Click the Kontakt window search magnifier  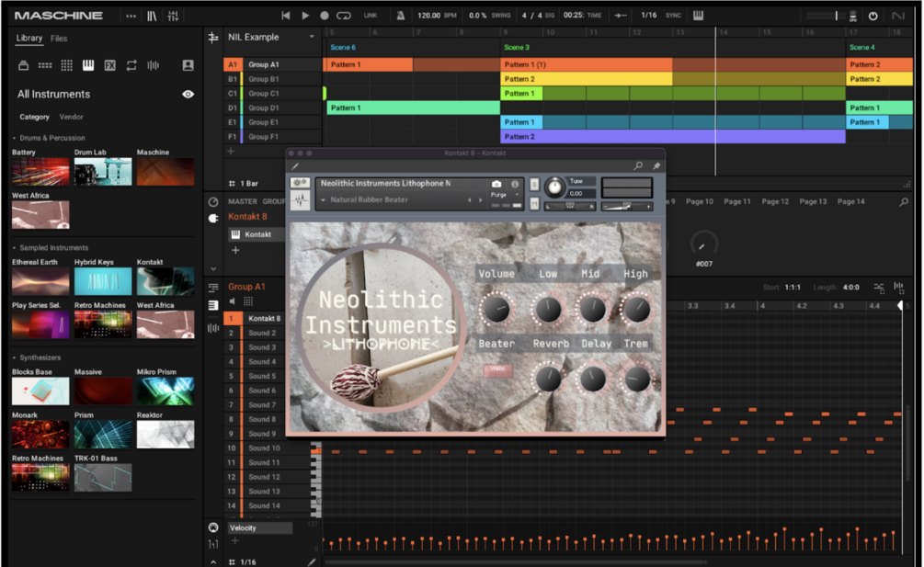point(638,166)
